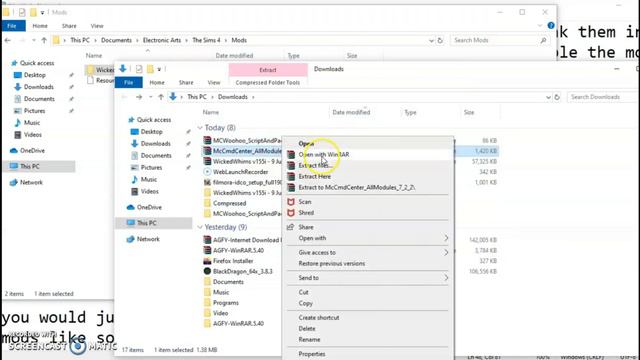
Task: Open WinRAR archive icon for MCWoohoo_ScriptAndPackage
Action: [x=207, y=140]
